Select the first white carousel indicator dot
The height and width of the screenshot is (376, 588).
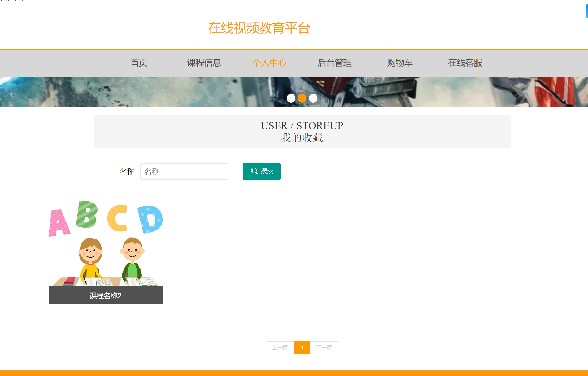tap(291, 98)
